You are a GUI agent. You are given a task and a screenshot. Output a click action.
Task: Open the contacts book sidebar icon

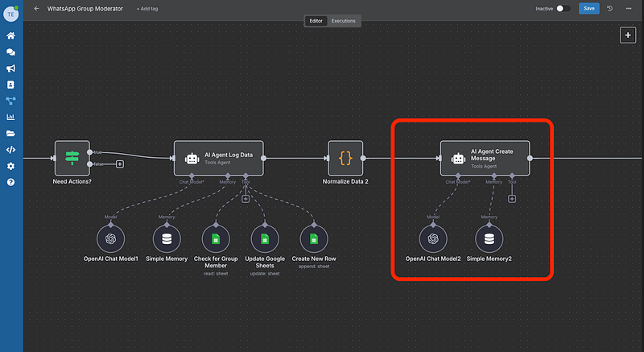[x=10, y=85]
